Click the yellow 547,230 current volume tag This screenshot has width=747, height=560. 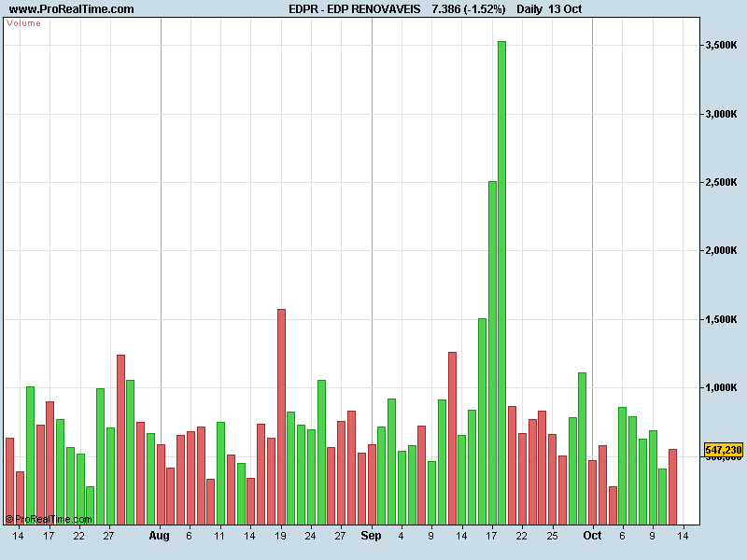(x=723, y=450)
